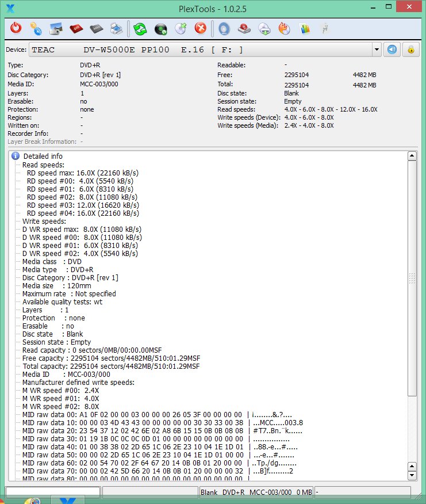Export report with the red PDF icon
The height and width of the screenshot is (504, 426).
click(76, 29)
